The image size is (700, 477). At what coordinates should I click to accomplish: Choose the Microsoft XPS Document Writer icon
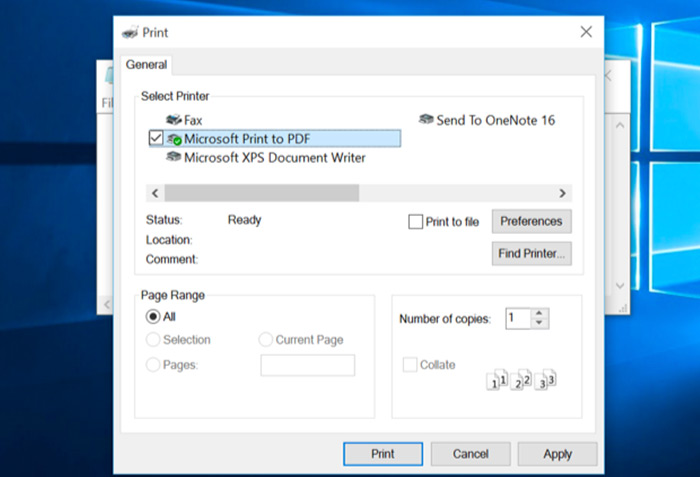[173, 157]
